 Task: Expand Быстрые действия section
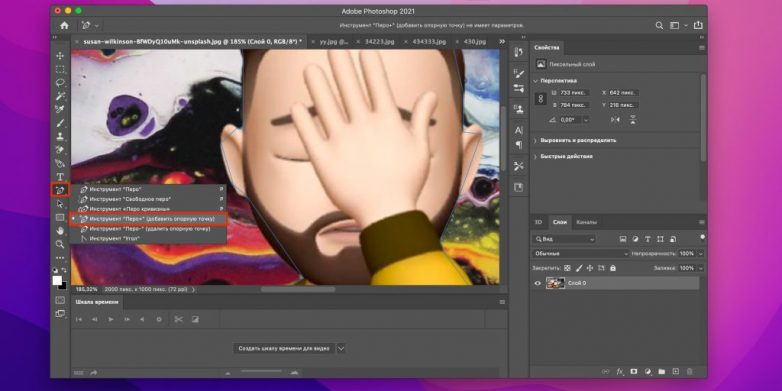pyautogui.click(x=536, y=157)
